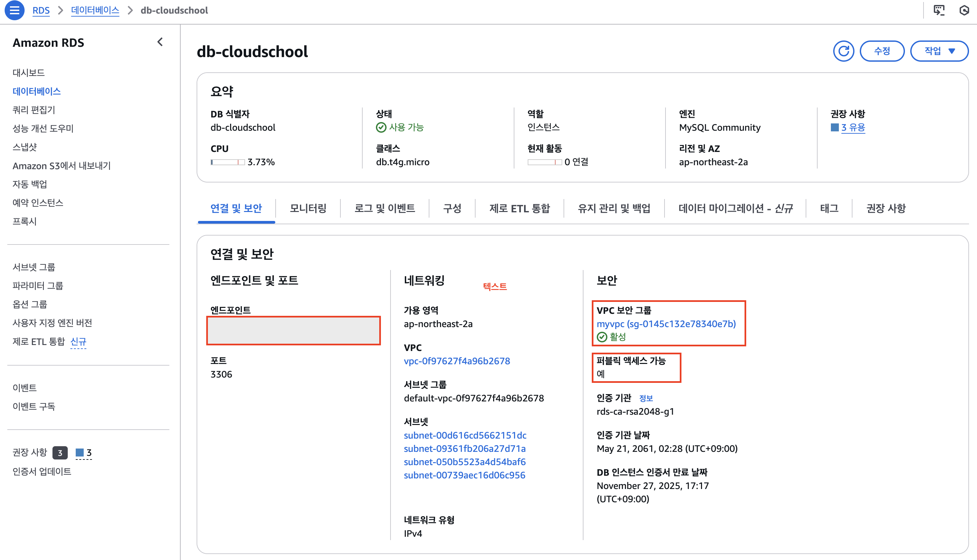Switch to the 모니터링 tab

coord(308,208)
